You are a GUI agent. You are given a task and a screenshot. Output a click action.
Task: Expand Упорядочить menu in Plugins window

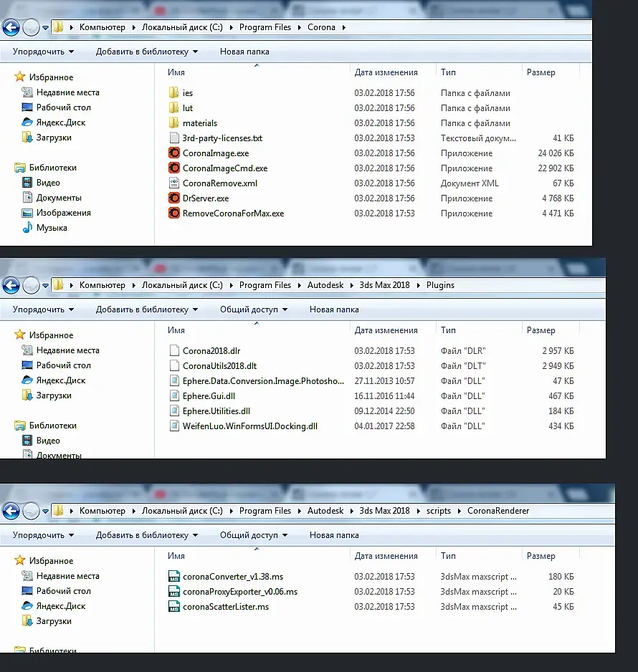coord(43,309)
